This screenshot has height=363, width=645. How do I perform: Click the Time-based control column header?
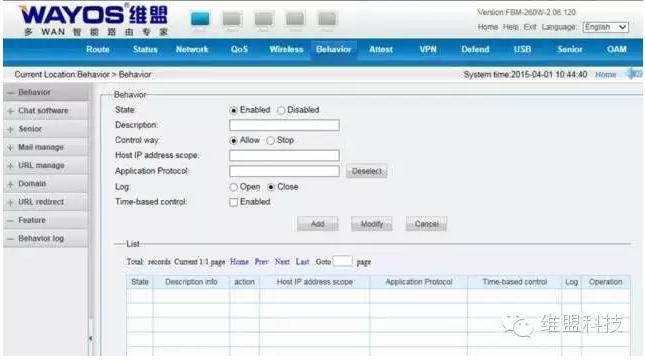tap(515, 282)
